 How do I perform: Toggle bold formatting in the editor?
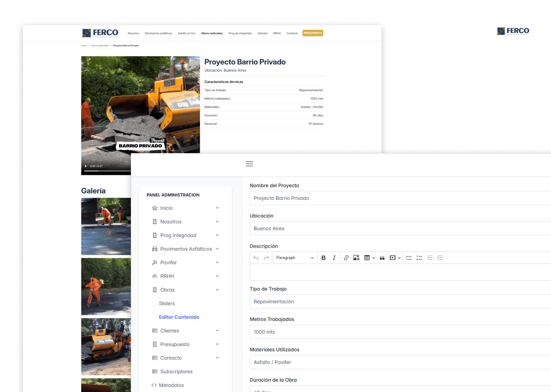(324, 258)
